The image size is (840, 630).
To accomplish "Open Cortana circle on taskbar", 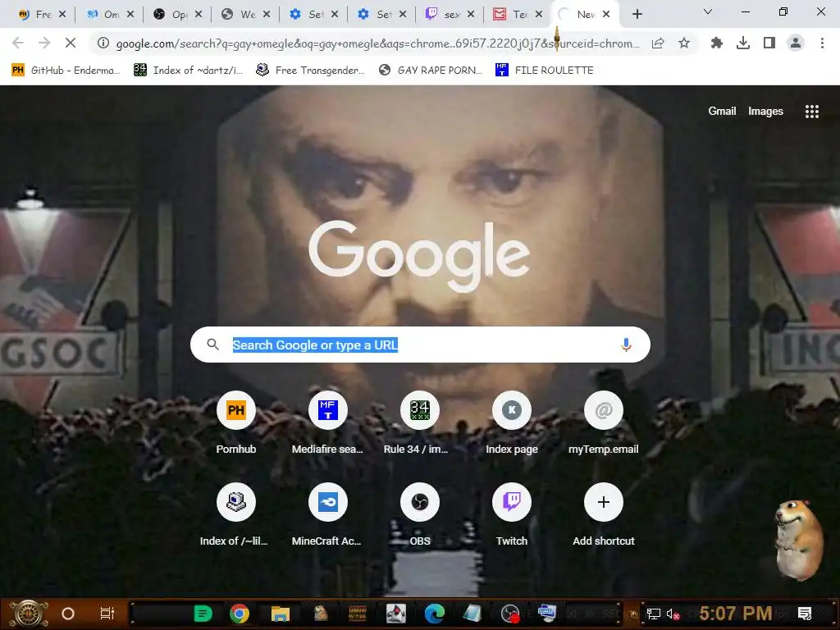I will coord(67,614).
